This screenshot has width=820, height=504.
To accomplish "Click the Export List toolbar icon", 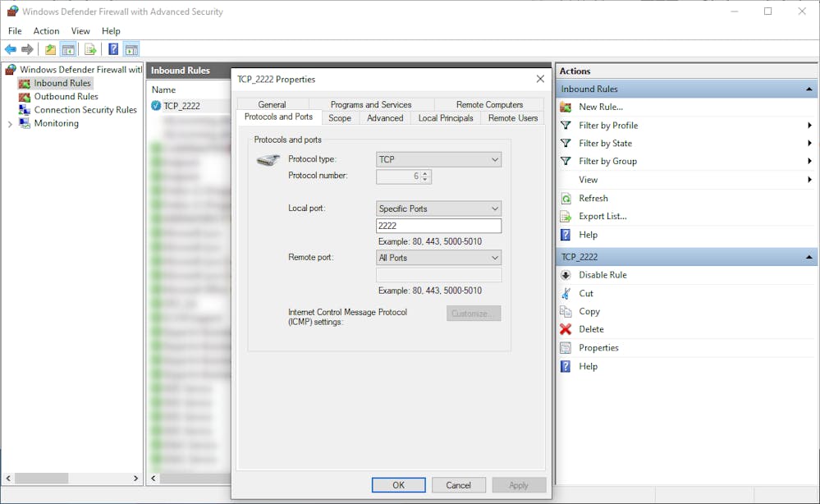I will click(x=90, y=50).
